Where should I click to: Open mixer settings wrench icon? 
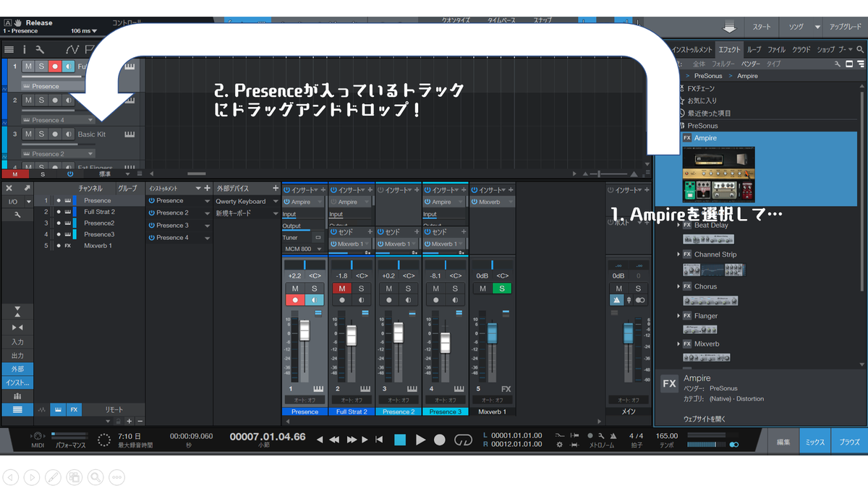(x=17, y=215)
